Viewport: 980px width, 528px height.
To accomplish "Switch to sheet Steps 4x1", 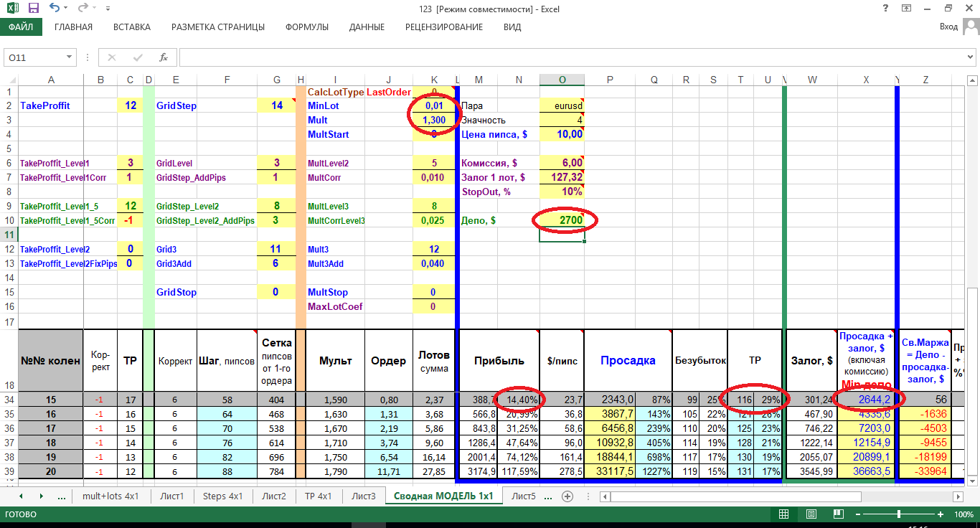I will [x=224, y=496].
